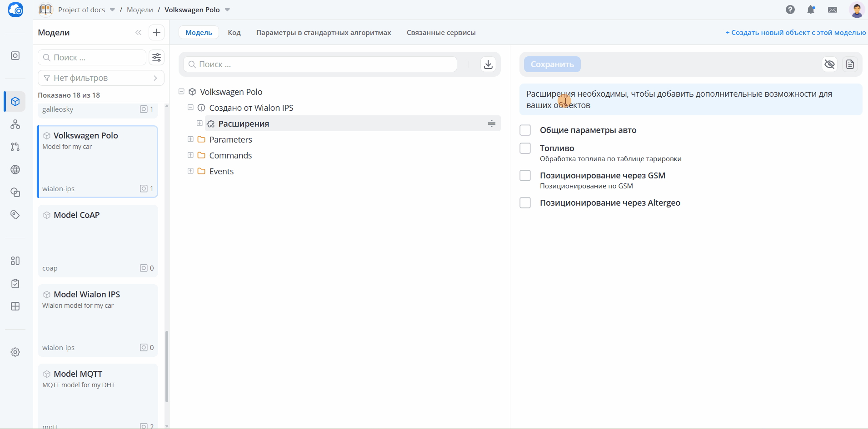This screenshot has height=429, width=868.
Task: Collapse the Models panel with double chevron
Action: coord(138,33)
